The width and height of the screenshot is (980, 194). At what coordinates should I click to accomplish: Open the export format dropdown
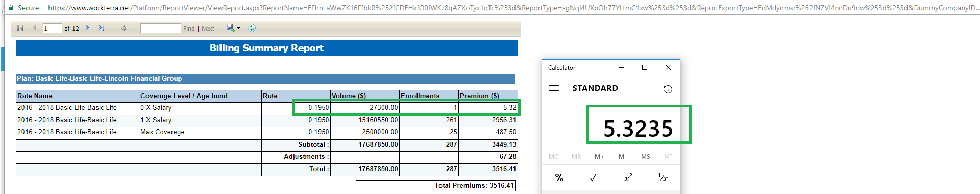(x=238, y=29)
